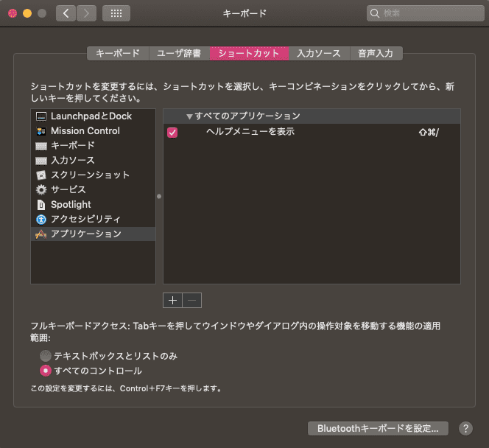Open the 音声入力 tab
The width and height of the screenshot is (489, 448).
[x=376, y=53]
